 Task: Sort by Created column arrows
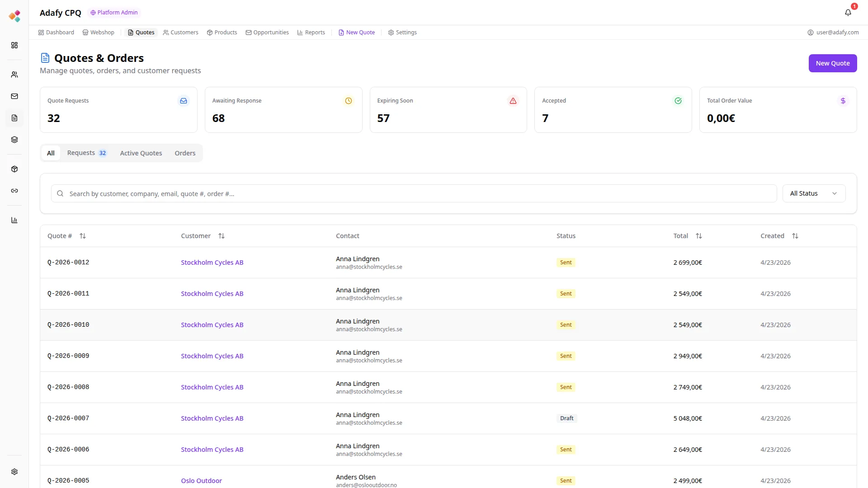click(x=795, y=236)
